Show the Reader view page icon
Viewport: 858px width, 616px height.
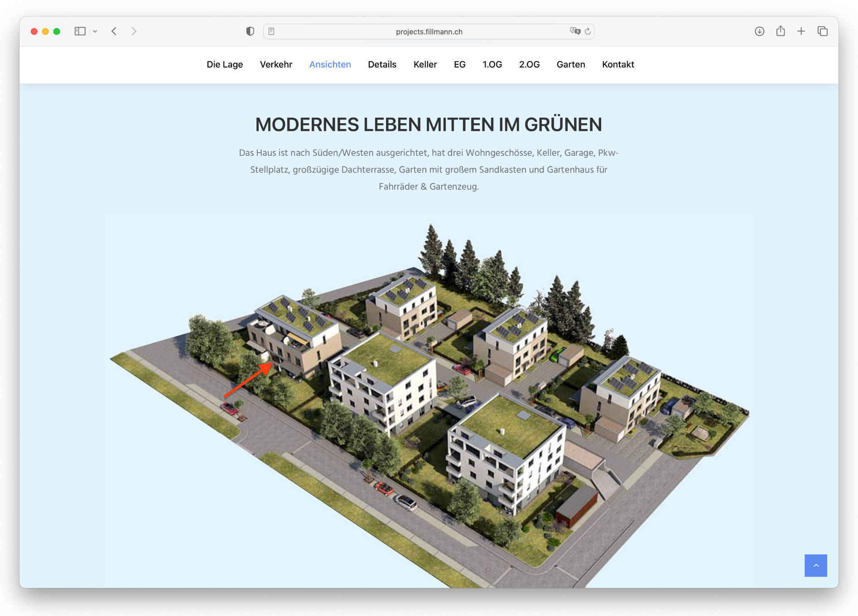click(271, 31)
